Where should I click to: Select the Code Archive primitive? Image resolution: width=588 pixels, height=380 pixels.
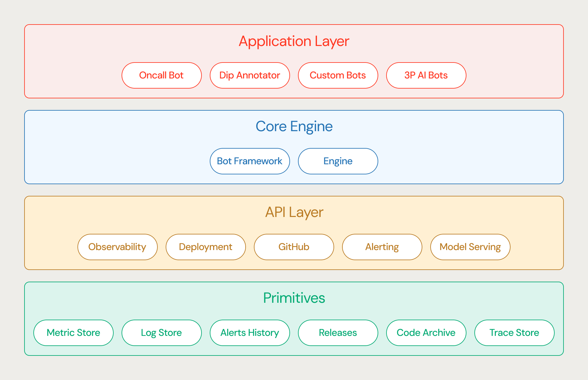[426, 333]
